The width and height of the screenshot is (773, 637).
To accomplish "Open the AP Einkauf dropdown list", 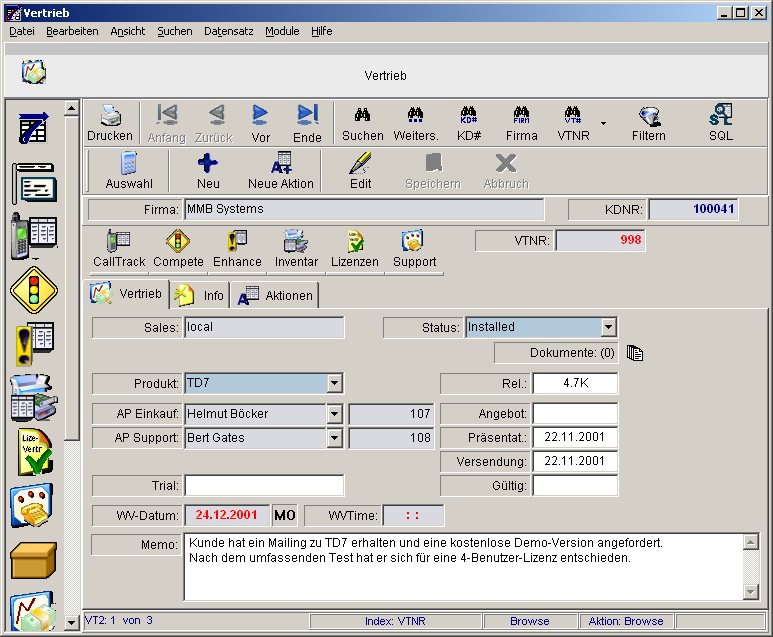I will 334,413.
